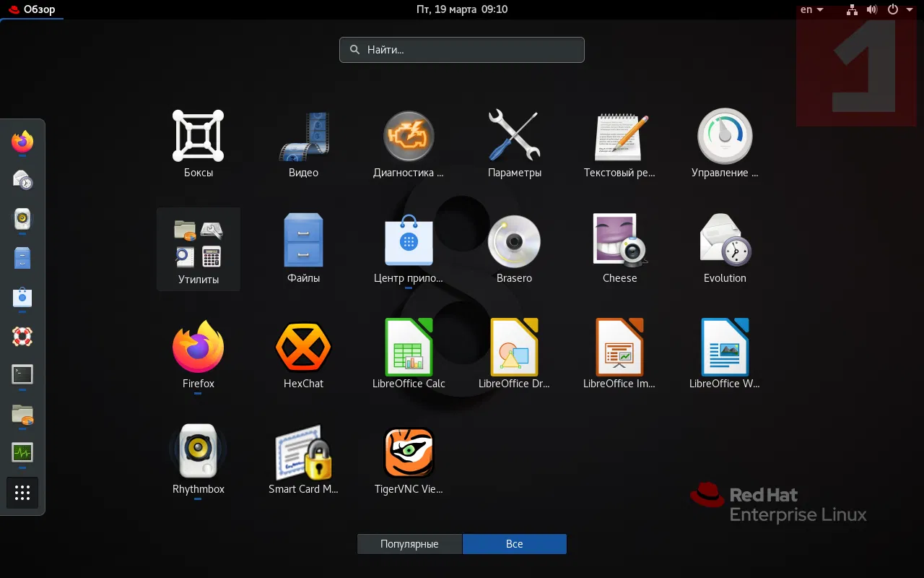
Task: Click the Firefox icon in the dock
Action: click(22, 142)
